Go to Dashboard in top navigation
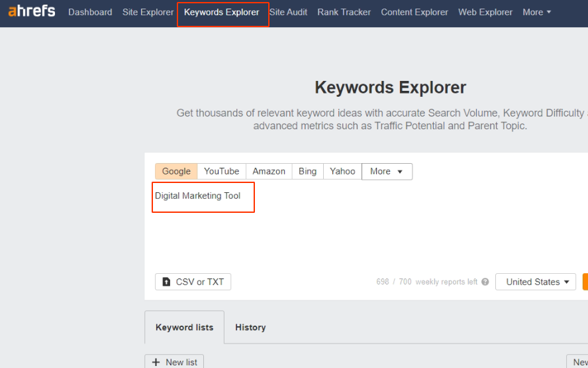 pyautogui.click(x=90, y=12)
